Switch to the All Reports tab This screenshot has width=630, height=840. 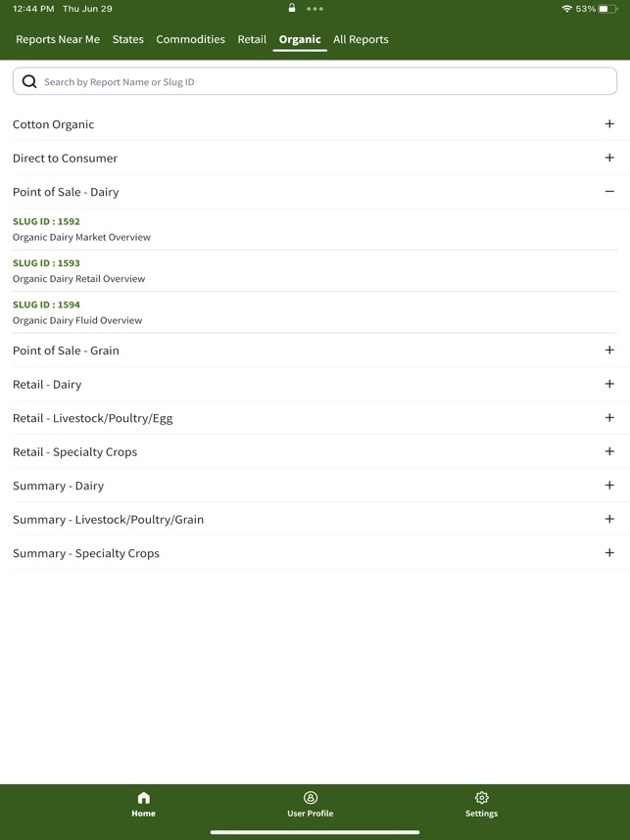coord(361,39)
